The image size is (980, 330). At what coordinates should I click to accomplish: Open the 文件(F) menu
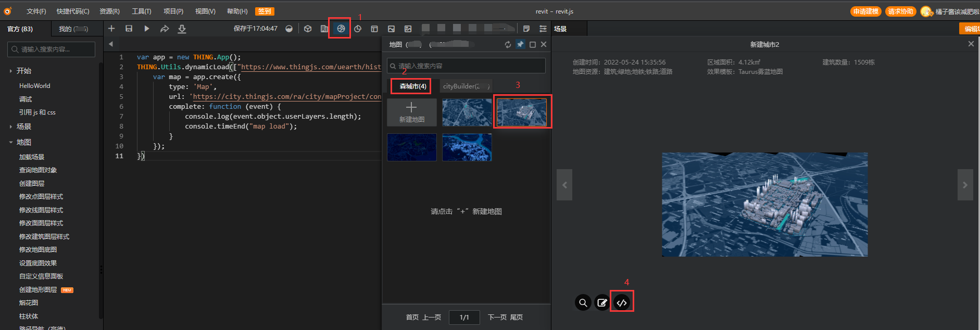click(x=36, y=11)
